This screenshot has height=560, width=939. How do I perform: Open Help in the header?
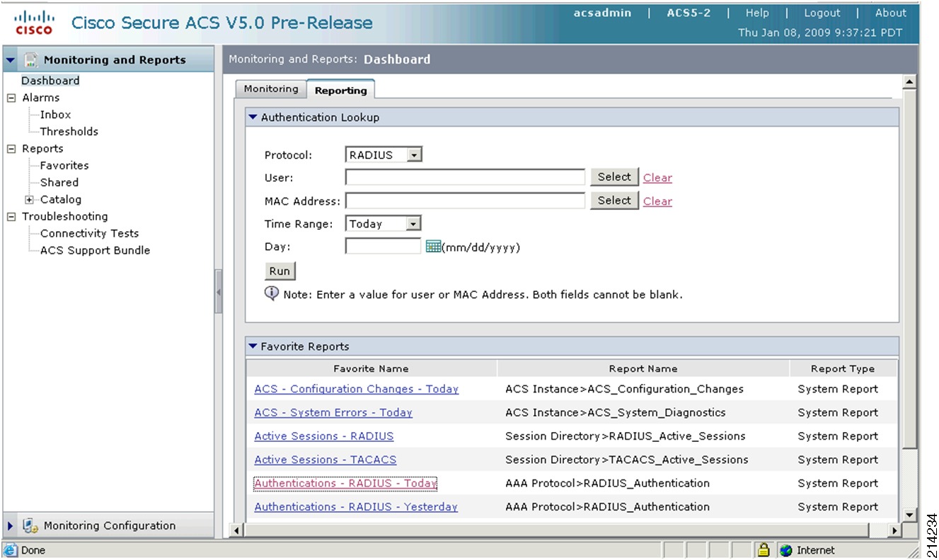757,13
